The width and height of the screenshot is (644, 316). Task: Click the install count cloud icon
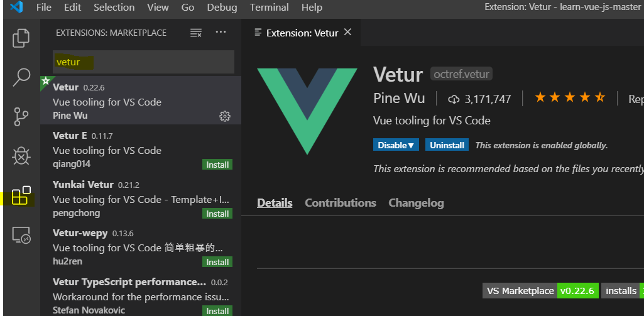point(454,99)
